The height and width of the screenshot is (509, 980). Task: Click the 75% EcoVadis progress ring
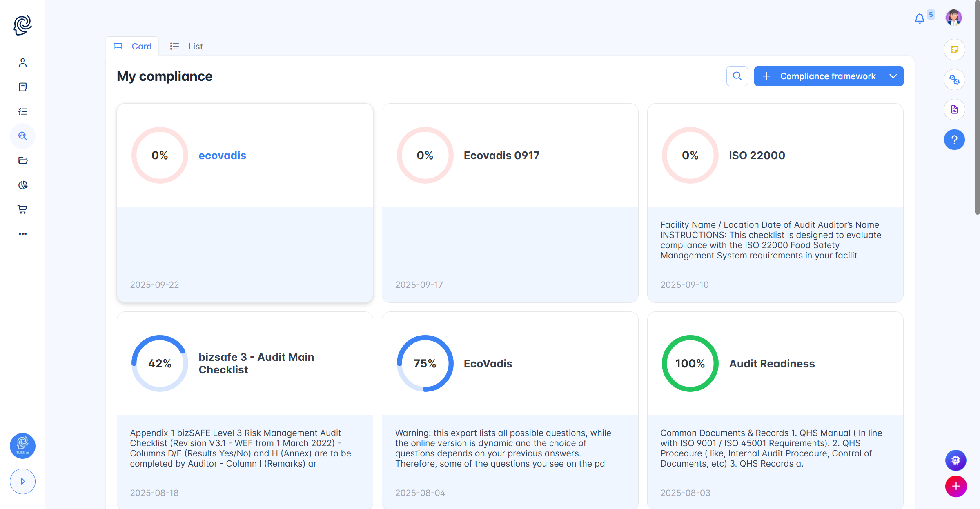(x=425, y=363)
